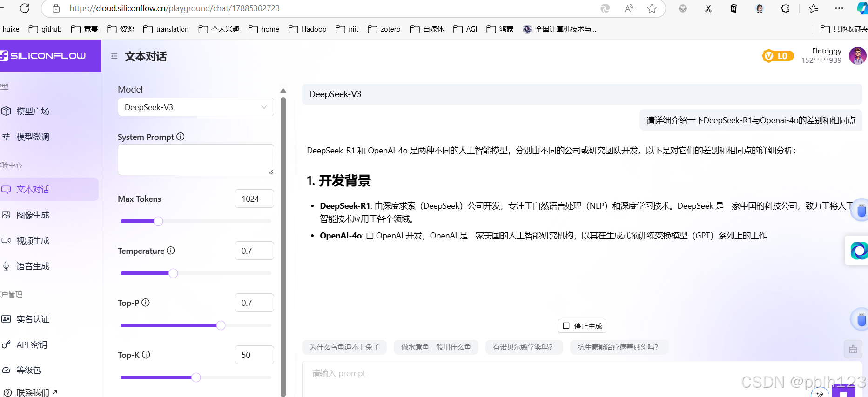Click the Top-P value field

click(x=254, y=303)
